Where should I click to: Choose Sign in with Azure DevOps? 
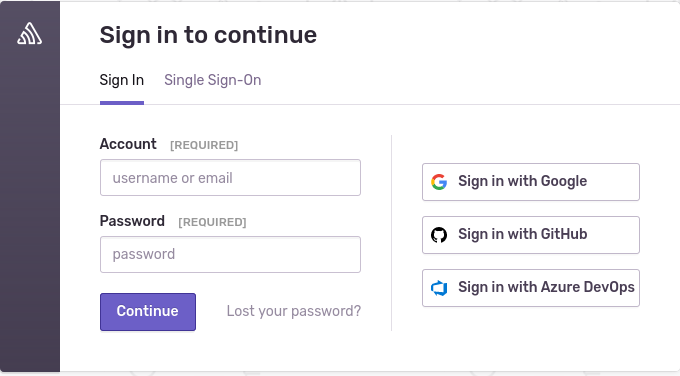[531, 288]
